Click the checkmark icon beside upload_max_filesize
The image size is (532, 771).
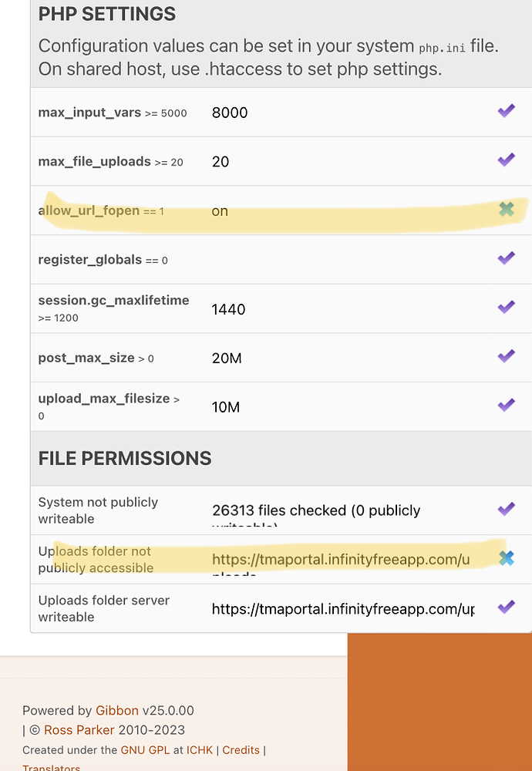click(x=506, y=406)
